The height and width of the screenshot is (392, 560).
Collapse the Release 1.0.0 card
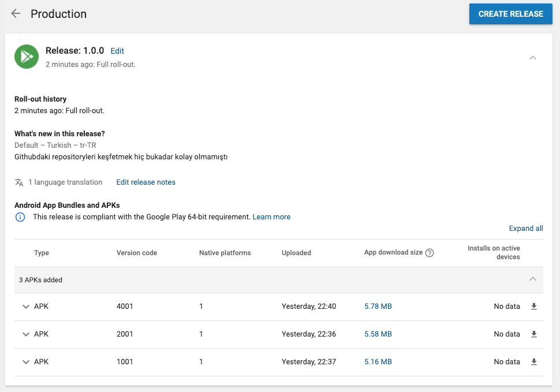coord(533,58)
